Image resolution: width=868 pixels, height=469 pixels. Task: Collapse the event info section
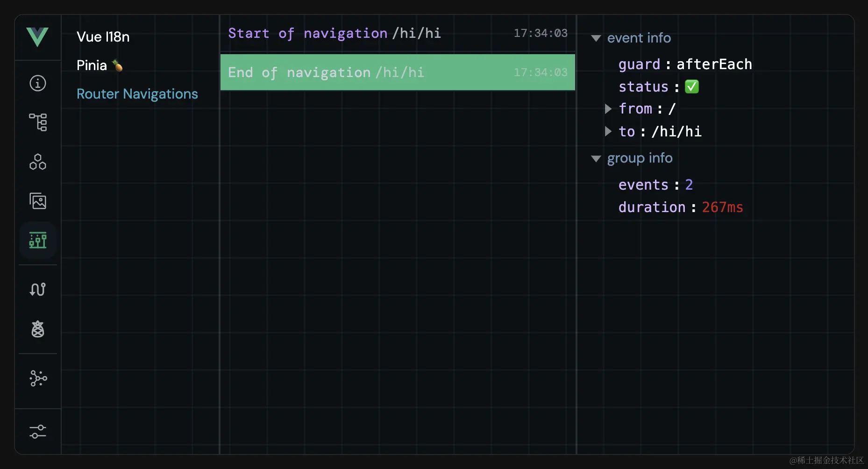596,38
